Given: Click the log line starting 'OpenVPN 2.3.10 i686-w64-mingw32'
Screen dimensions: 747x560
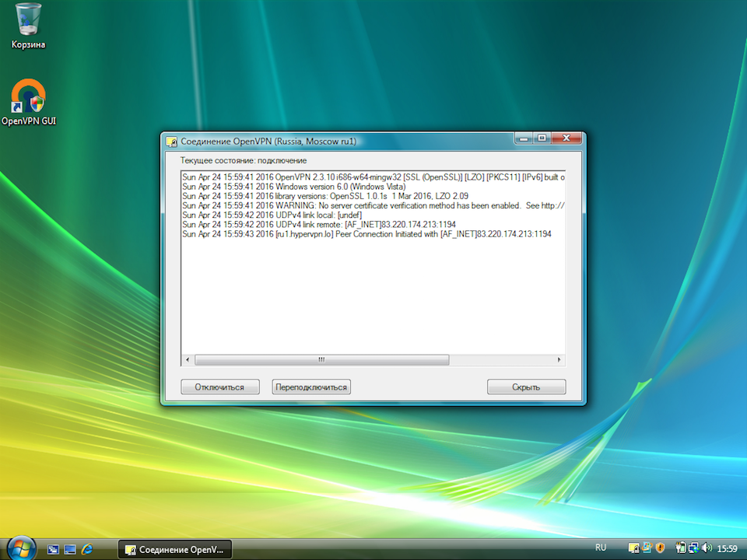Looking at the screenshot, I should tap(373, 177).
